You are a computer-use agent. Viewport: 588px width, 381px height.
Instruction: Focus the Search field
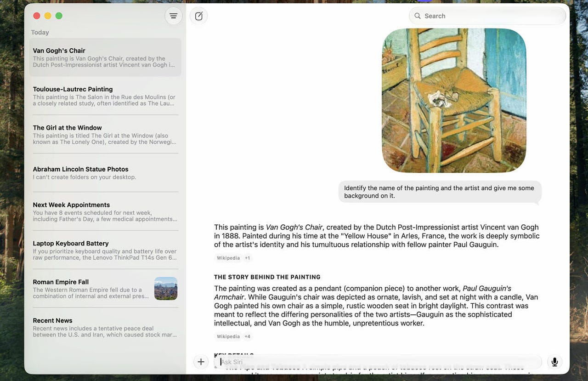pos(487,16)
